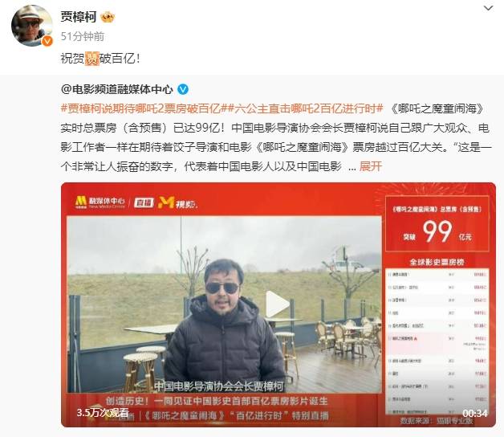The width and height of the screenshot is (504, 437).
Task: Click the 直播 badge in video header
Action: tap(144, 202)
